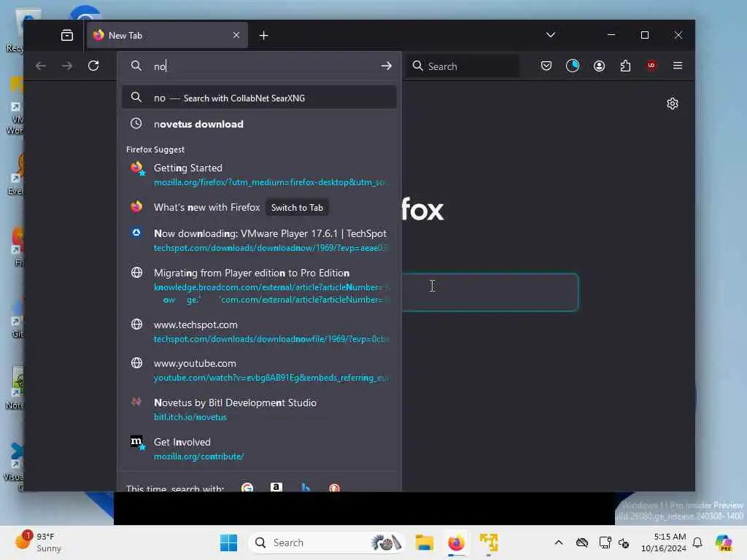
Task: Expand the system tray hidden icons chevron
Action: [559, 542]
